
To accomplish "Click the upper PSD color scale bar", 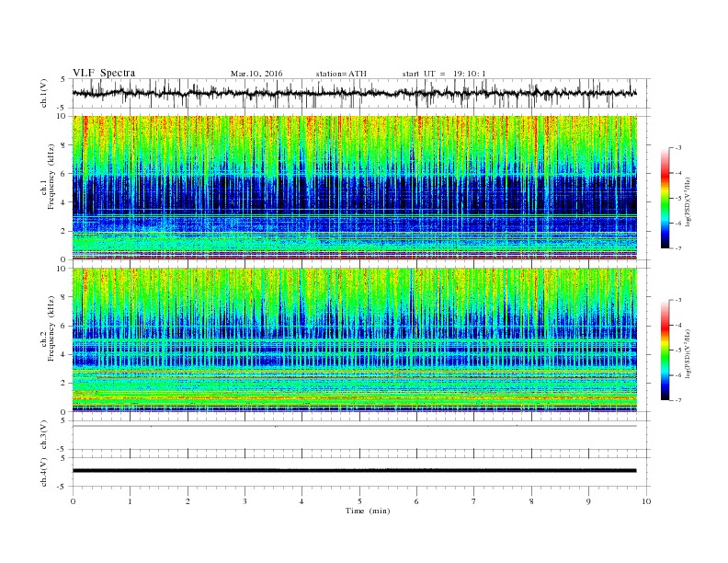I will [665, 198].
